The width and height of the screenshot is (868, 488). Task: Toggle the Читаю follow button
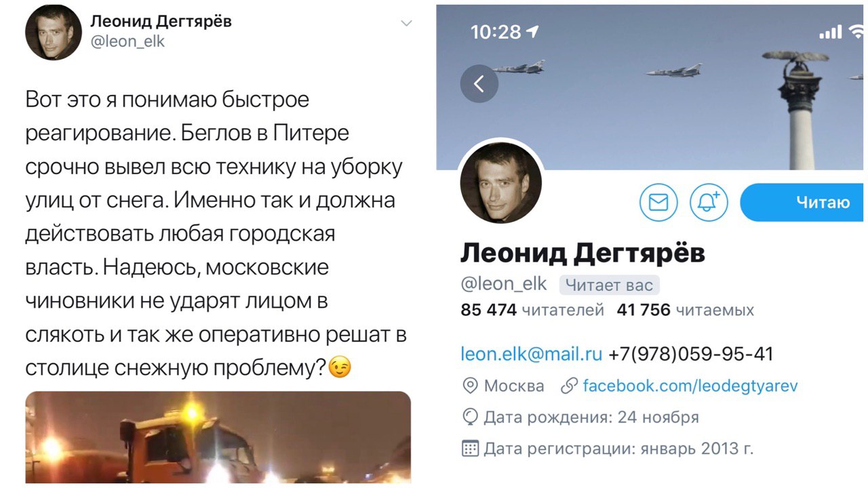coord(804,202)
